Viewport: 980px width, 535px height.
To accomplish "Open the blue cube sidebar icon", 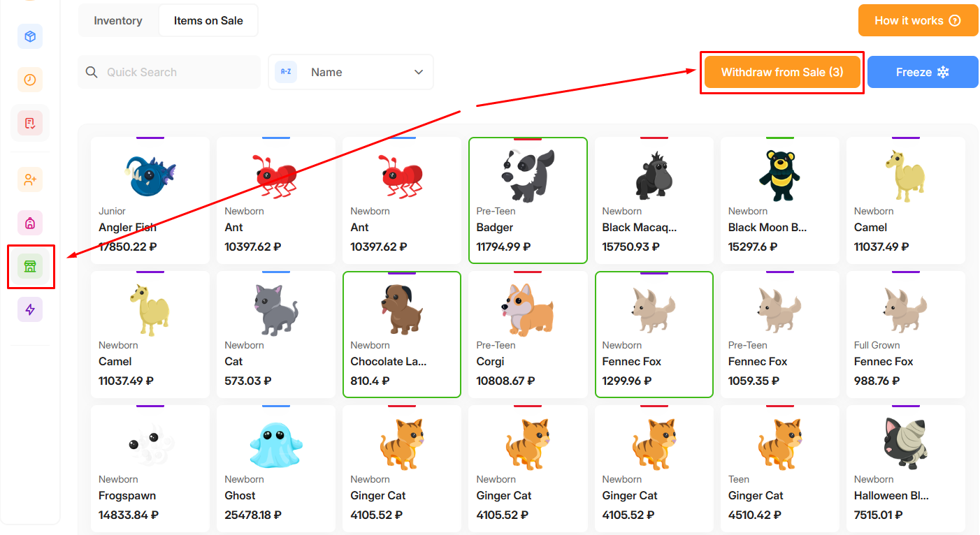I will 30,36.
